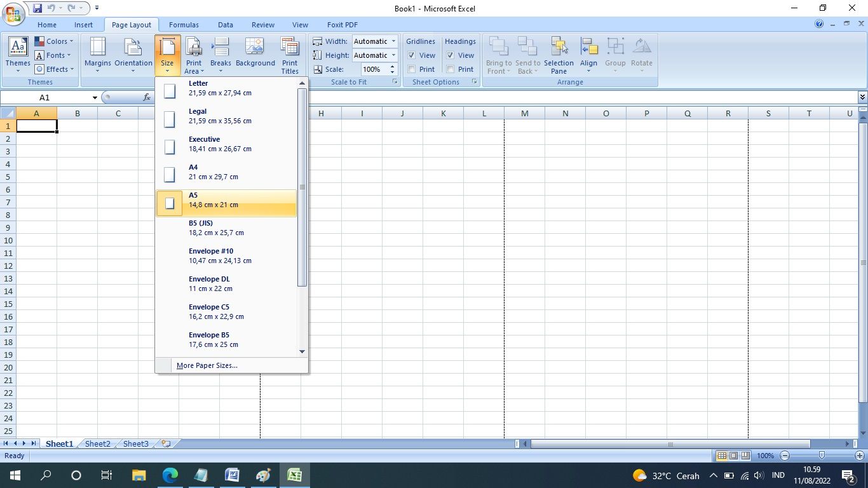The width and height of the screenshot is (868, 488).
Task: Click the 100% zoom level text
Action: tap(765, 456)
